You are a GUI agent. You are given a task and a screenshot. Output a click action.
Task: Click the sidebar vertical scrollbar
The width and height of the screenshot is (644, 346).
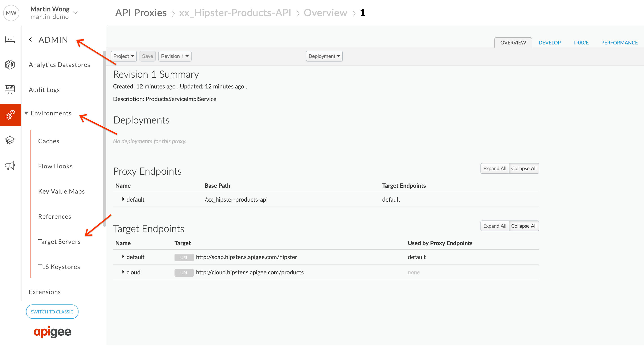(105, 139)
